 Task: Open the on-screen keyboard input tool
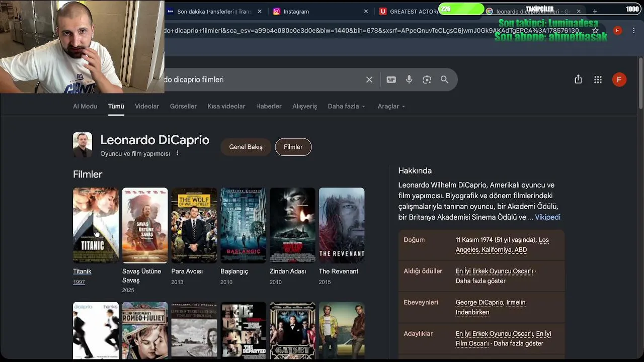[391, 79]
